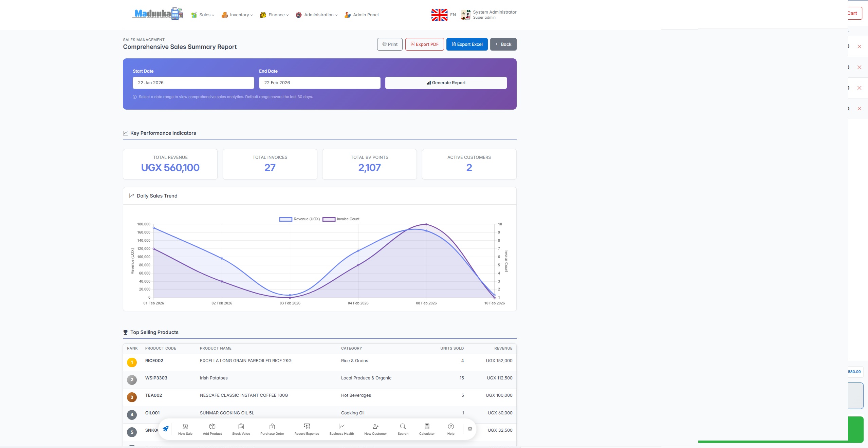The width and height of the screenshot is (868, 448).
Task: Open the Administration menu
Action: pos(316,15)
